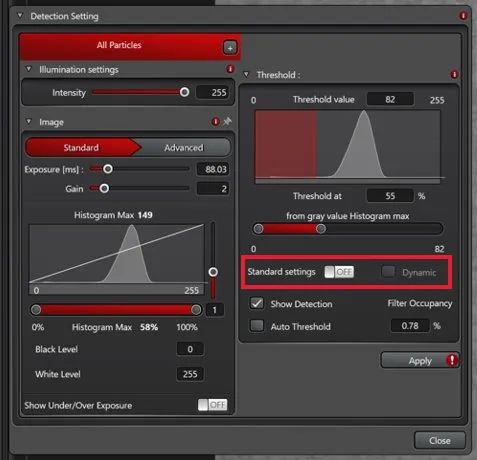This screenshot has height=460, width=477.
Task: Collapse the Detection Setting panel
Action: click(20, 15)
